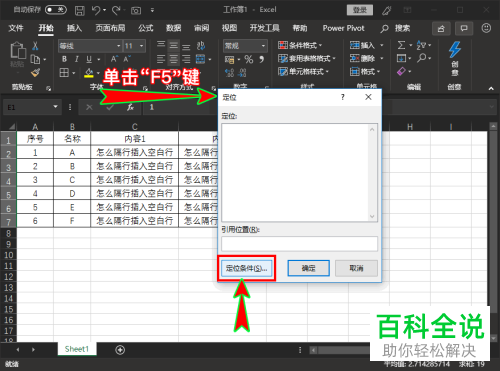Click the smiley feedback icon
Viewport: 500px width, 371px height.
pyautogui.click(x=486, y=28)
